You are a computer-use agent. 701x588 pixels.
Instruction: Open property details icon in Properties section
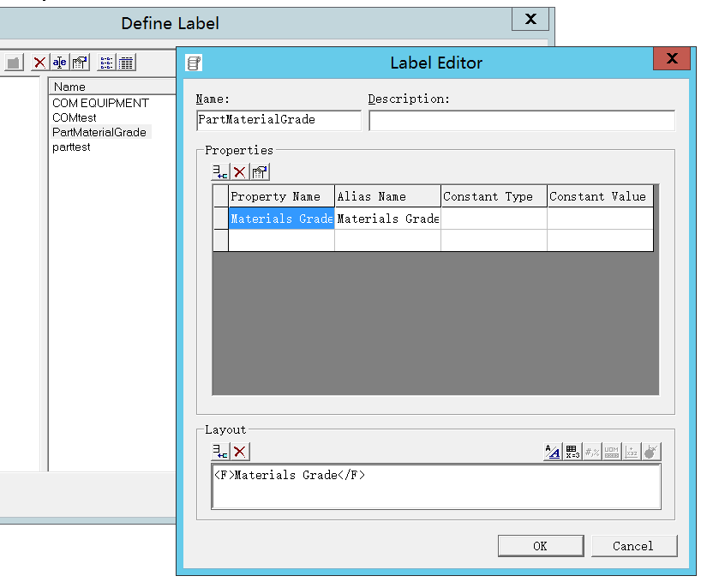click(x=260, y=172)
